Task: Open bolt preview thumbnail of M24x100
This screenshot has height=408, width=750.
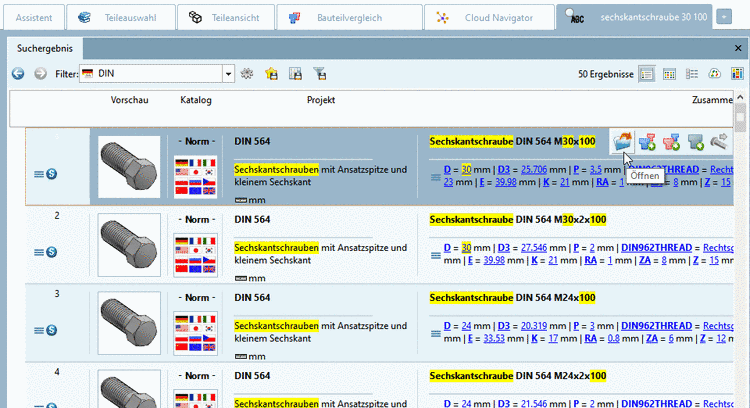Action: [x=129, y=323]
